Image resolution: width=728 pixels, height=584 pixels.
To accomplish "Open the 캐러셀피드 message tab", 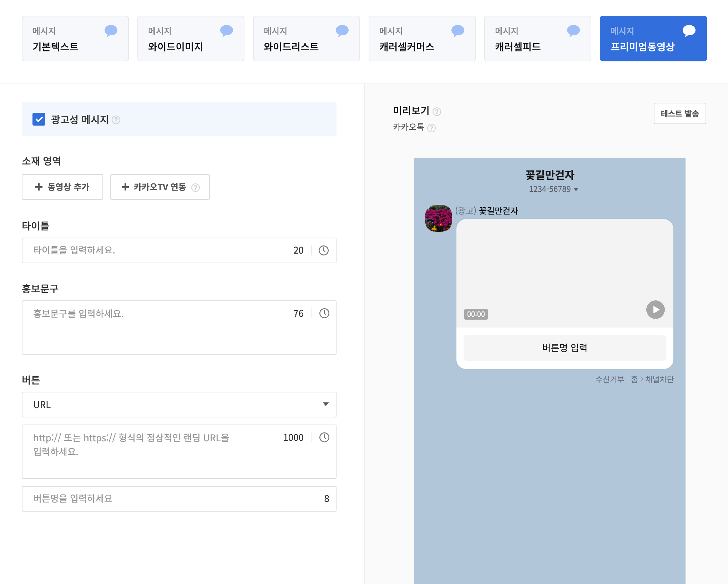I will tap(537, 39).
